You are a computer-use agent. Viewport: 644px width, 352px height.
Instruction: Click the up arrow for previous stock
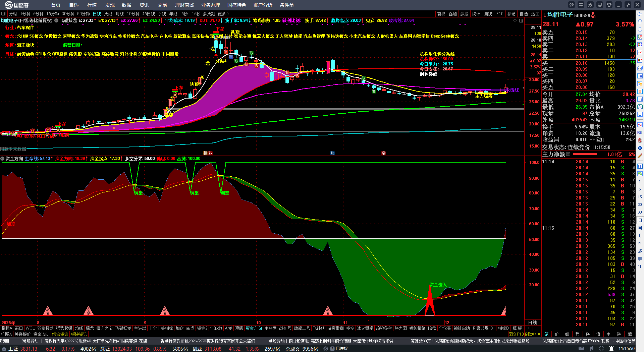coord(640,22)
